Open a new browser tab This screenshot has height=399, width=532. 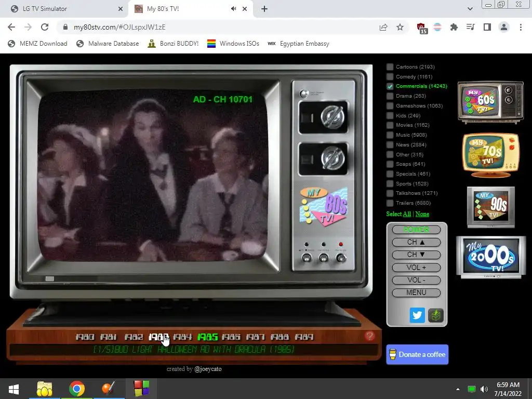click(x=264, y=9)
